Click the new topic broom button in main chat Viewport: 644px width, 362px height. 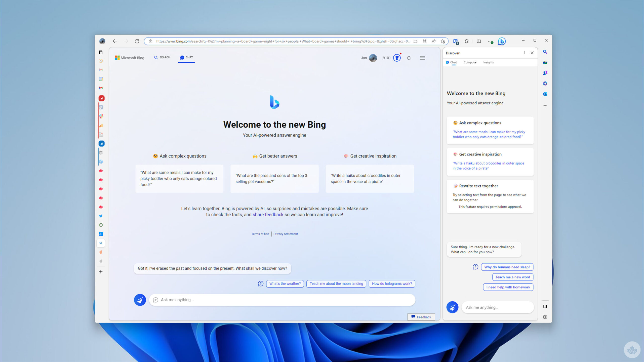coord(140,300)
